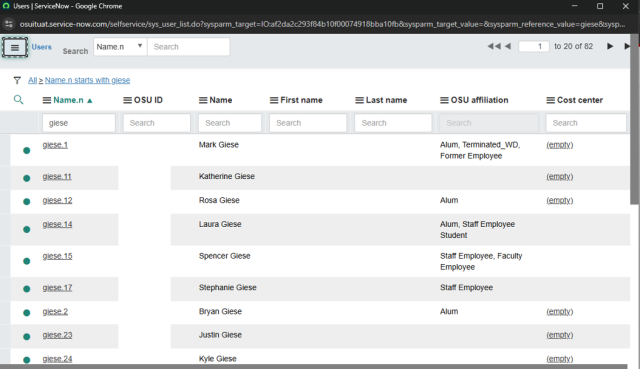The width and height of the screenshot is (640, 369).
Task: Focus the top Search text box
Action: click(188, 47)
